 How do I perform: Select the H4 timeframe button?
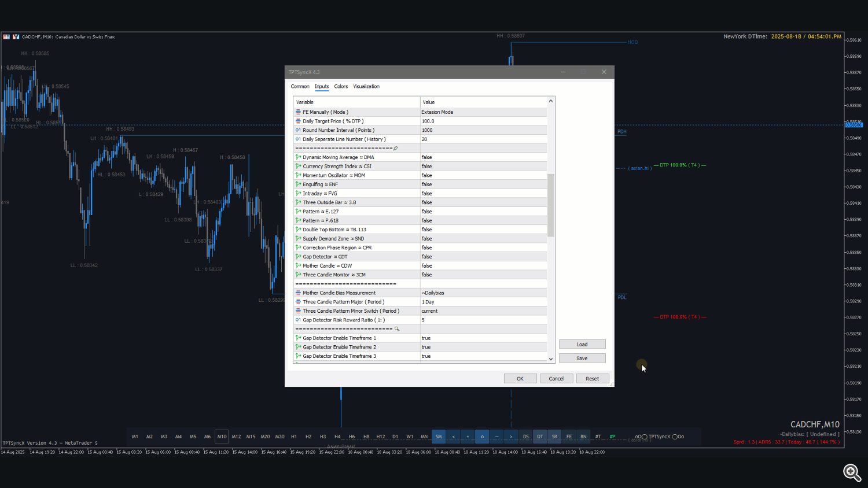(337, 437)
